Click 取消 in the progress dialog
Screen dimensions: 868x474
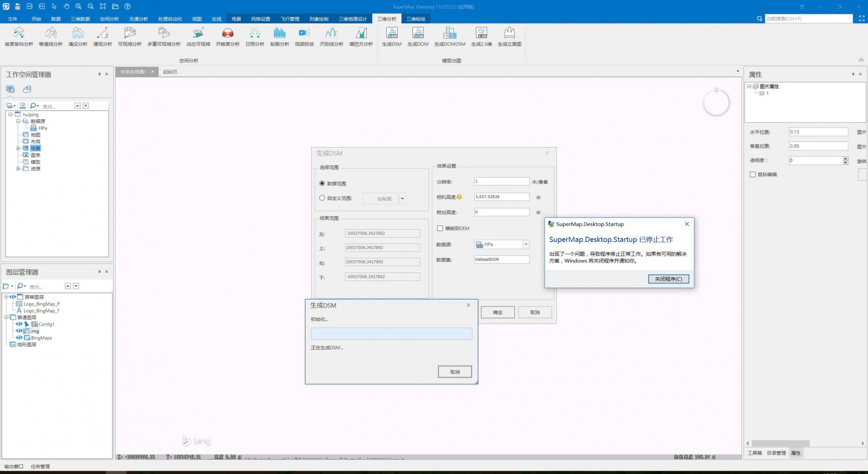[455, 372]
